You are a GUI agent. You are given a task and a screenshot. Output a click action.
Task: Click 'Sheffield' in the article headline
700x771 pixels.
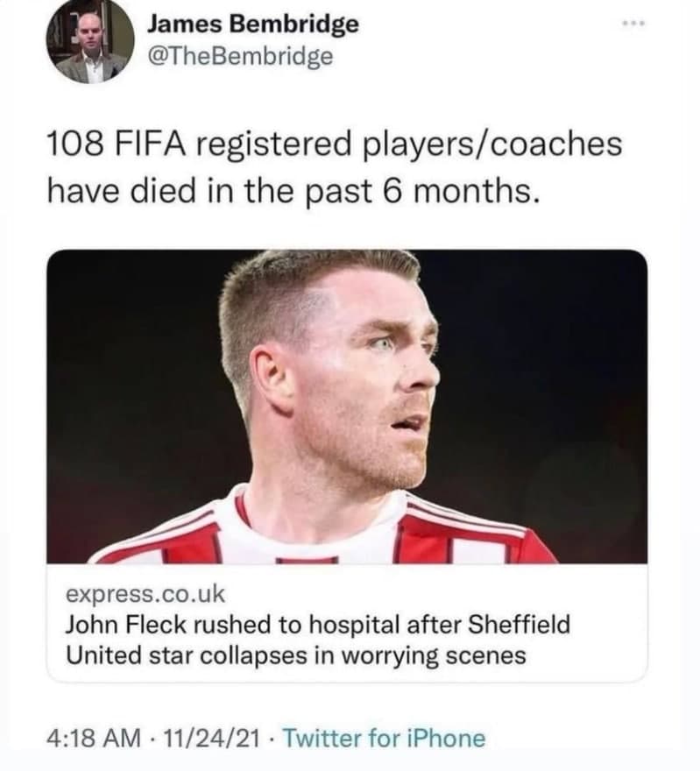tap(520, 626)
